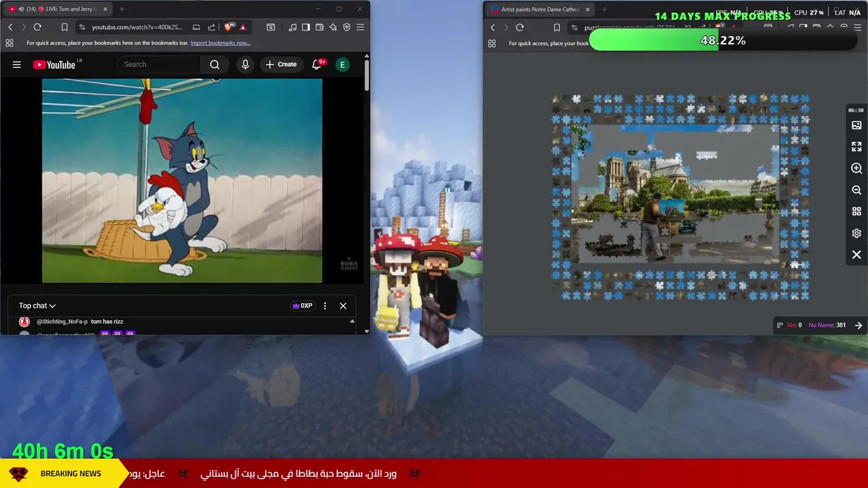Open chat more options three dots
868x488 pixels.
[325, 306]
